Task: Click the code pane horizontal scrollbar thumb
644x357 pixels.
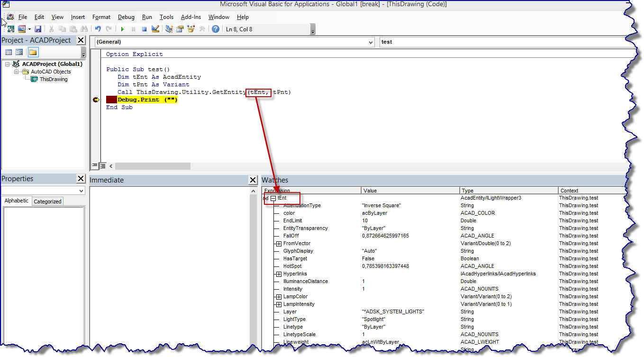Action: click(x=153, y=166)
